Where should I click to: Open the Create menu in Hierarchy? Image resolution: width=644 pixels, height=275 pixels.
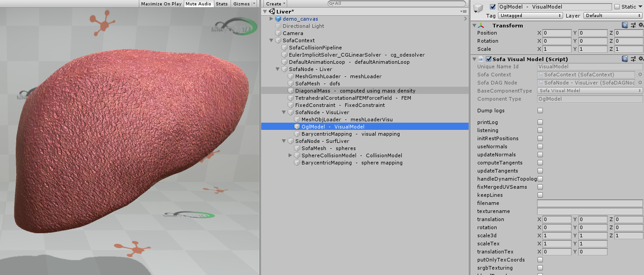coord(275,3)
